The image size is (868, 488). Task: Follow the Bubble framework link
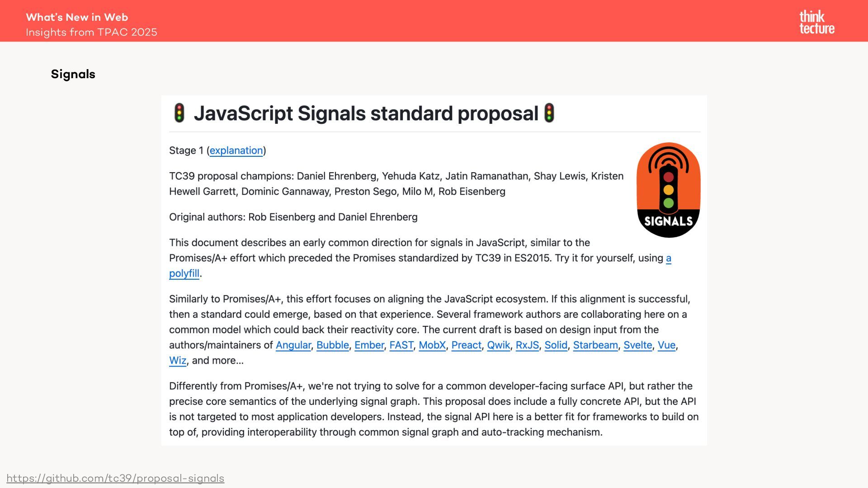coord(332,345)
